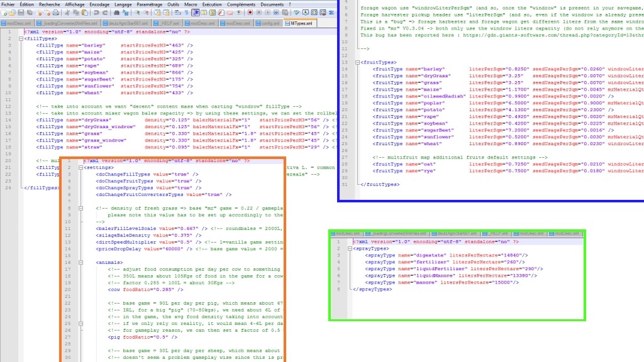644x362 pixels.
Task: Open the Langage menu
Action: [123, 4]
